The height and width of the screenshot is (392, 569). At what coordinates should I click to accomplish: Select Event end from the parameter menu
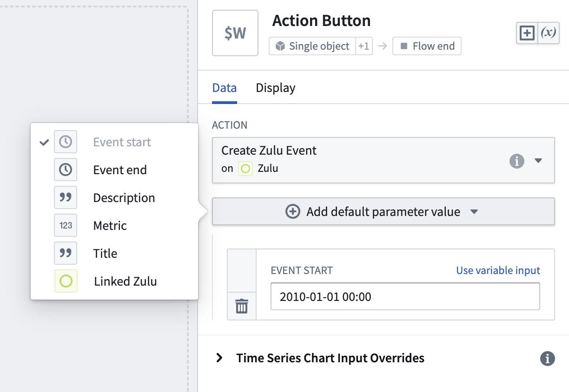[x=114, y=170]
